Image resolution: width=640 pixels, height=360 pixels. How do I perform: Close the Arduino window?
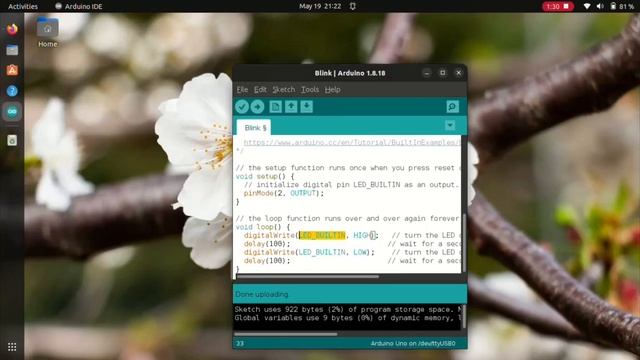pos(458,73)
